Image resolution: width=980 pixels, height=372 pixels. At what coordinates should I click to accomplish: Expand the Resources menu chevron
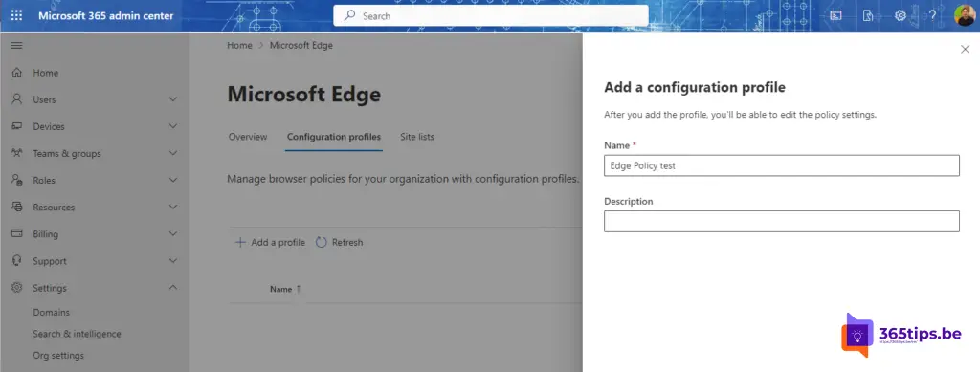coord(173,207)
